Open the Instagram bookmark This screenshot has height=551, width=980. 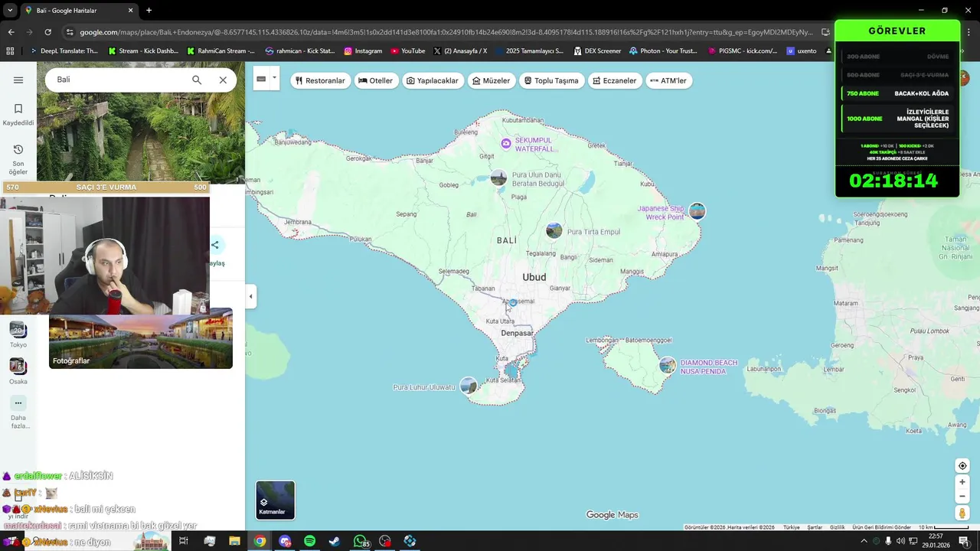pos(363,51)
